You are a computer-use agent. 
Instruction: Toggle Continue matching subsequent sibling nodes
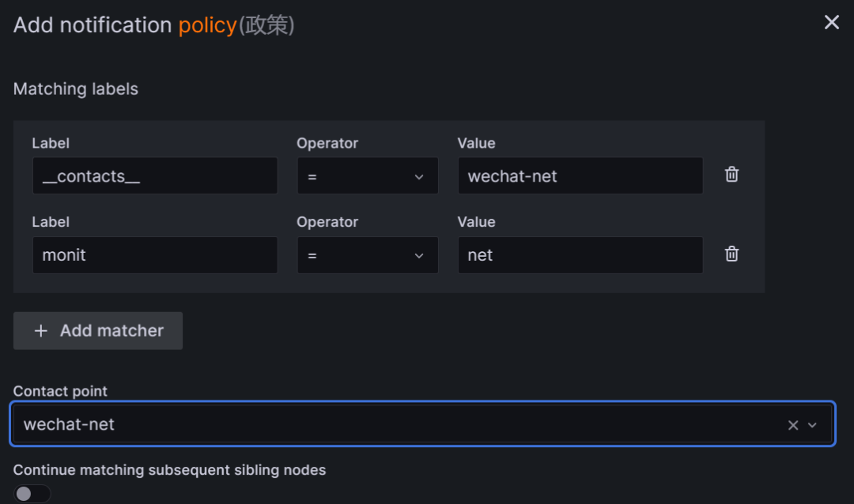tap(32, 494)
